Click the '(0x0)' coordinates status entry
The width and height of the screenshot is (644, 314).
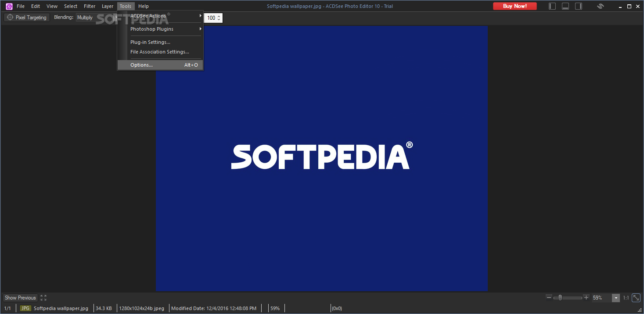[337, 308]
